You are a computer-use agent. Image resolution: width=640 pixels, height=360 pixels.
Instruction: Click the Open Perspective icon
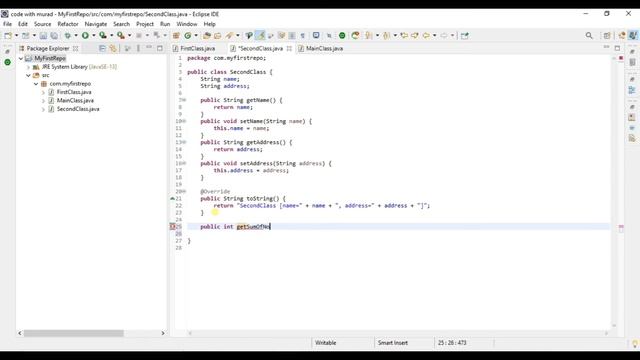click(x=607, y=36)
